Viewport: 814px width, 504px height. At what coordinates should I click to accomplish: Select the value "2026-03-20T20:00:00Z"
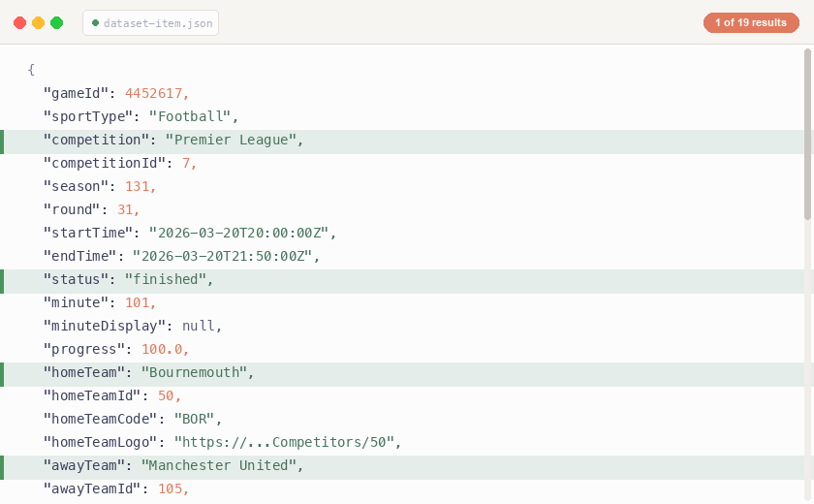[x=238, y=233]
